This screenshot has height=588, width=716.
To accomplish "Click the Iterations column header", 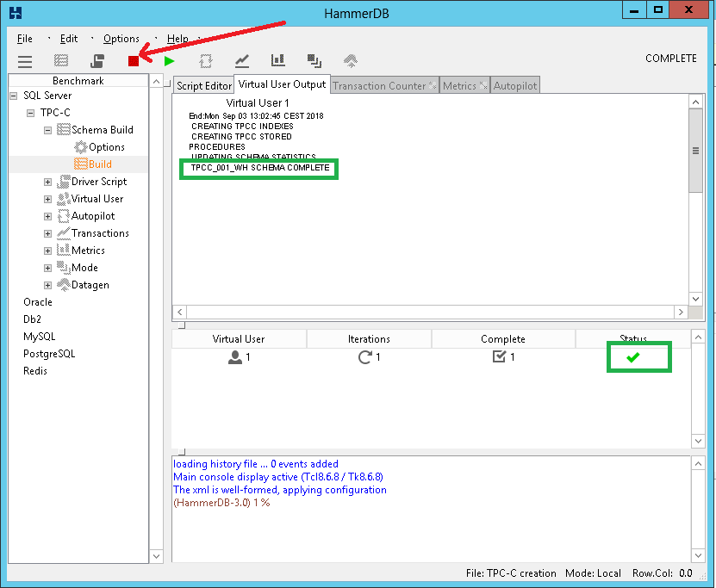I will click(369, 339).
